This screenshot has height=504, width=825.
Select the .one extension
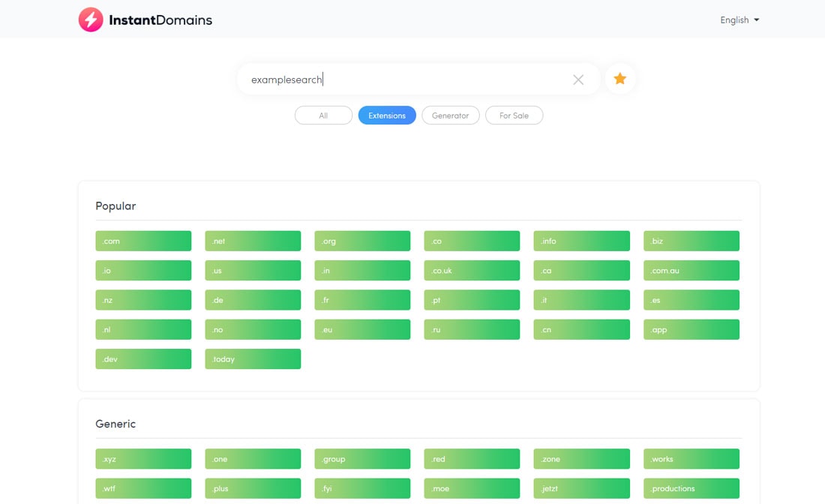coord(253,459)
